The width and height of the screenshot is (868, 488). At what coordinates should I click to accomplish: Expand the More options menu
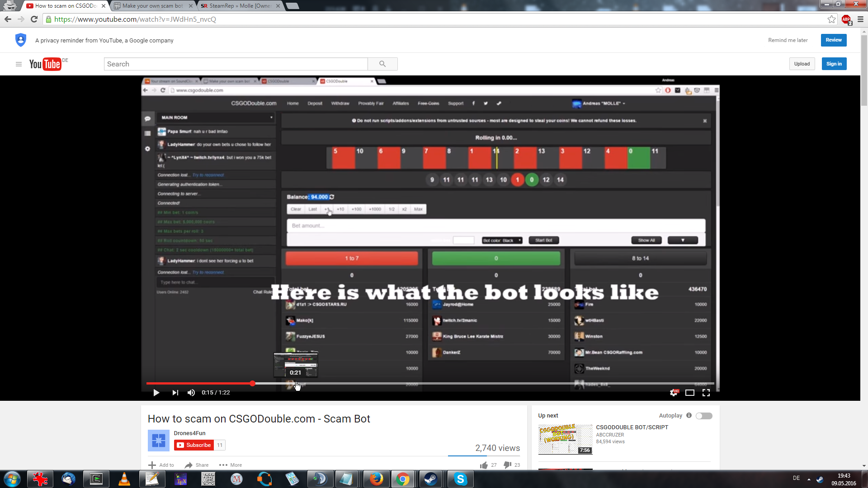[231, 465]
